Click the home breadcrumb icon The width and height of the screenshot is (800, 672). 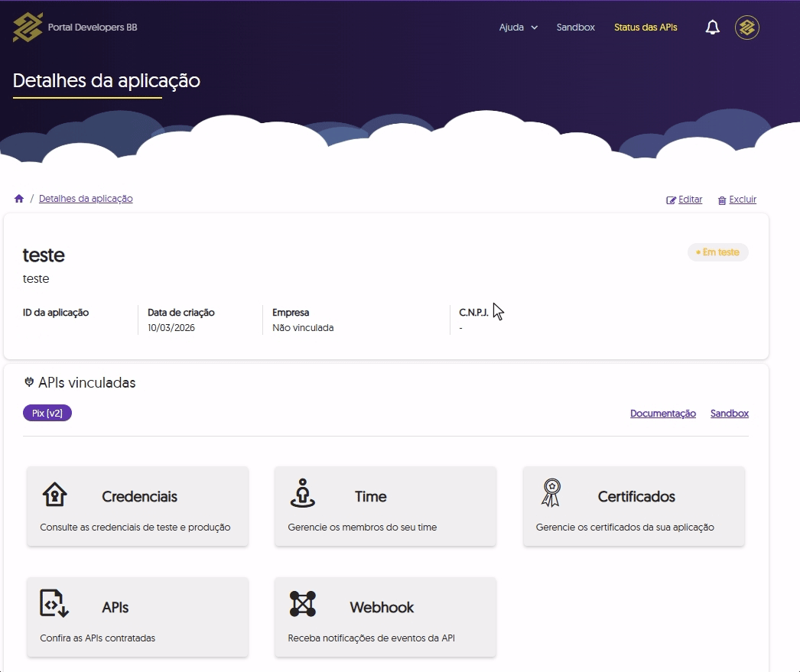(19, 199)
